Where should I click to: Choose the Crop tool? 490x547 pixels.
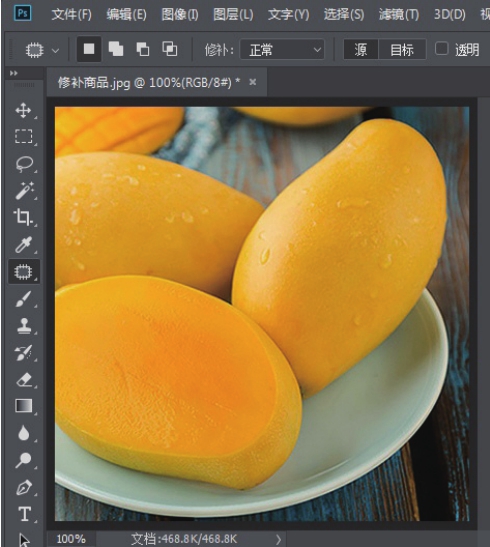tap(23, 217)
